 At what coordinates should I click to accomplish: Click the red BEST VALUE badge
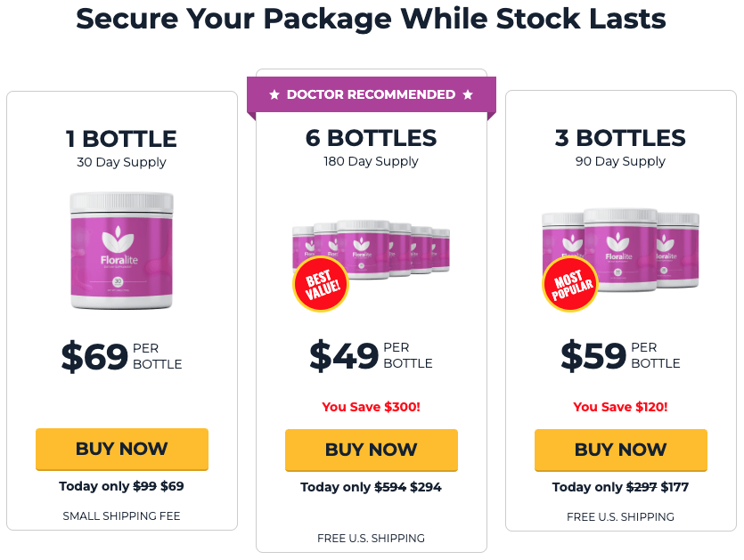click(x=321, y=284)
